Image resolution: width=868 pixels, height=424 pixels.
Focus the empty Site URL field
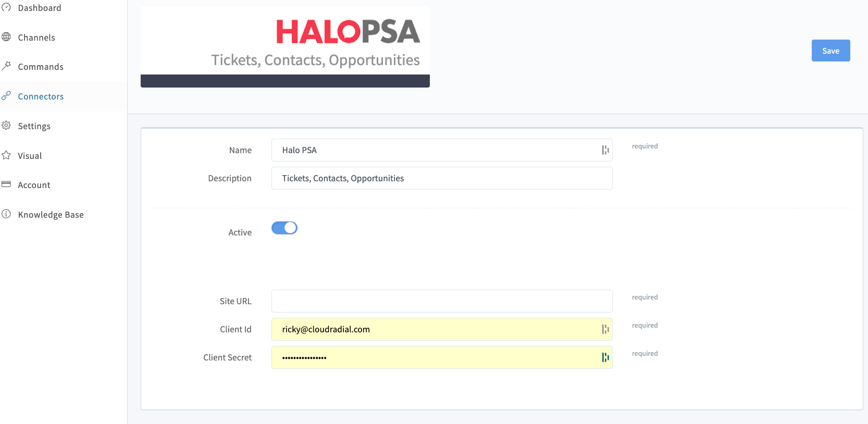click(442, 301)
